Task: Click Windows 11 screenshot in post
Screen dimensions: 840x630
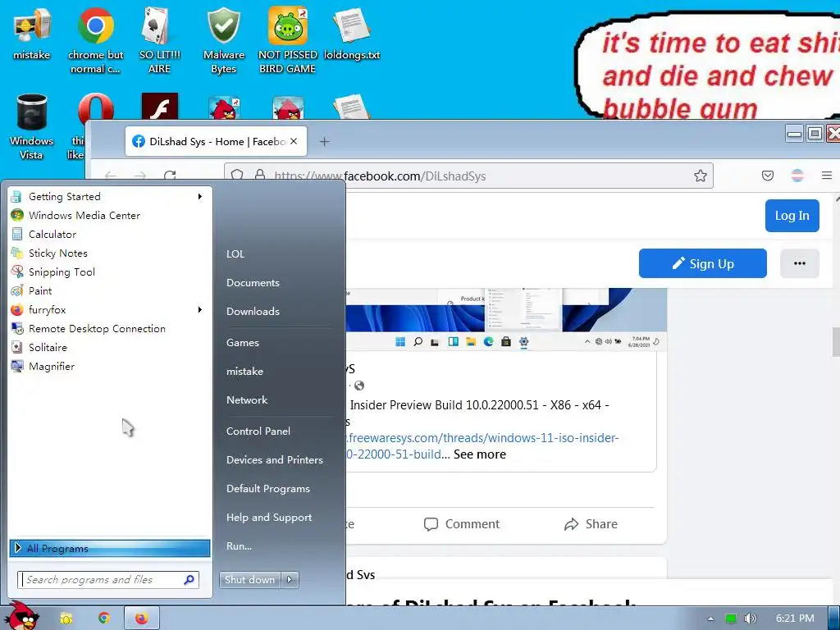Action: pos(506,319)
